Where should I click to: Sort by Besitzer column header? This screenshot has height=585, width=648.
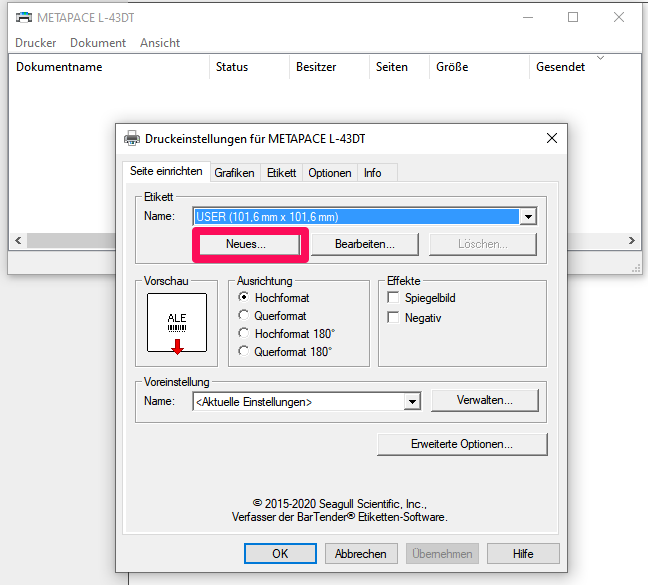pos(329,67)
